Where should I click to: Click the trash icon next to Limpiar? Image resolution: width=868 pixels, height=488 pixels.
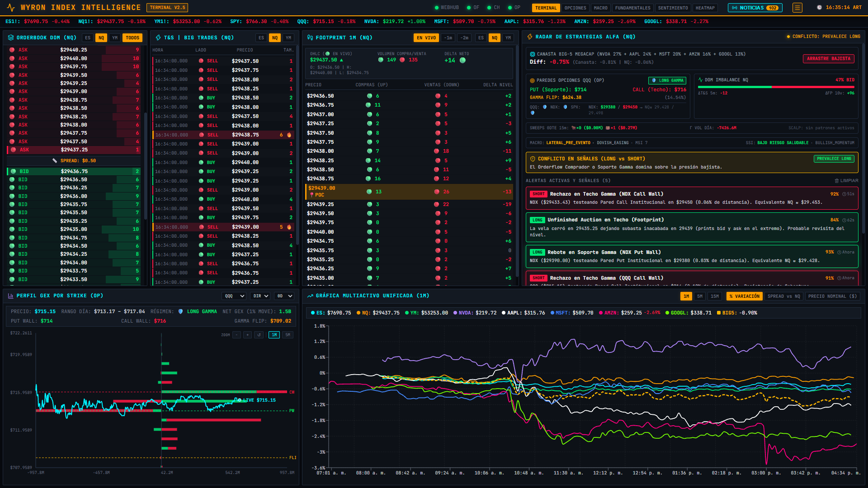pyautogui.click(x=837, y=181)
